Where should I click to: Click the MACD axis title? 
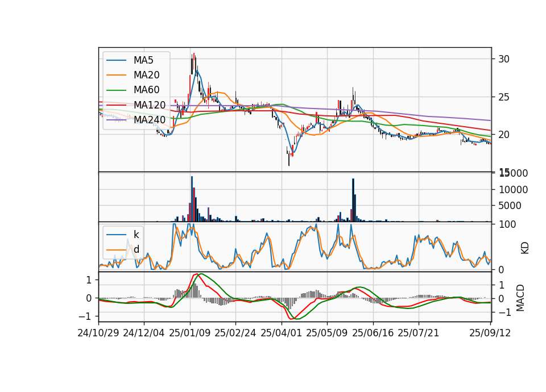pyautogui.click(x=520, y=298)
